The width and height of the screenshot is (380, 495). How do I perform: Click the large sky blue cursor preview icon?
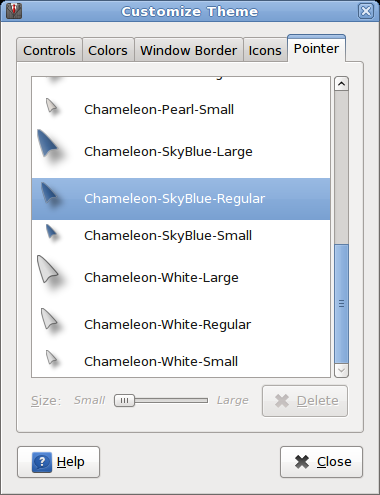(x=47, y=143)
